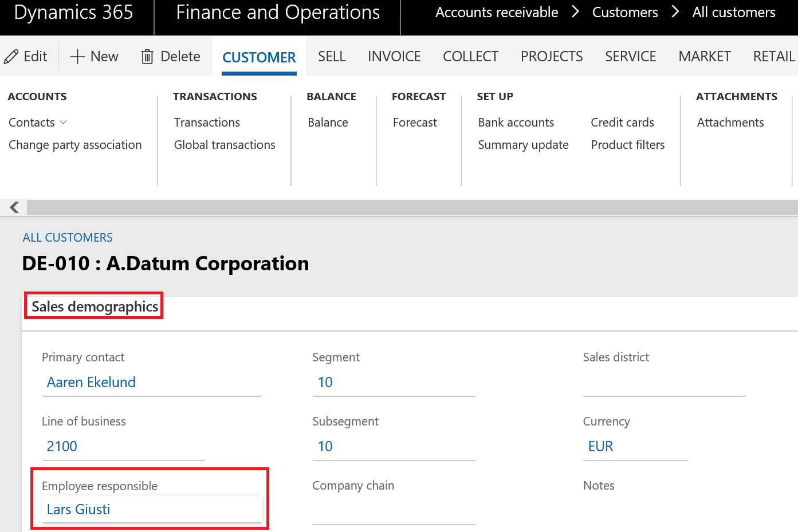This screenshot has height=532, width=798.
Task: Click Accounts receivable breadcrumb
Action: point(497,12)
